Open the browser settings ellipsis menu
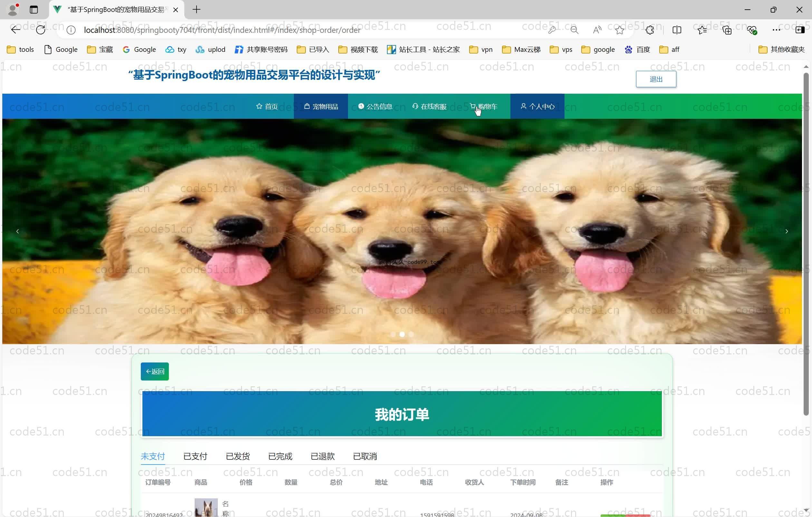Viewport: 812px width, 517px height. (776, 30)
